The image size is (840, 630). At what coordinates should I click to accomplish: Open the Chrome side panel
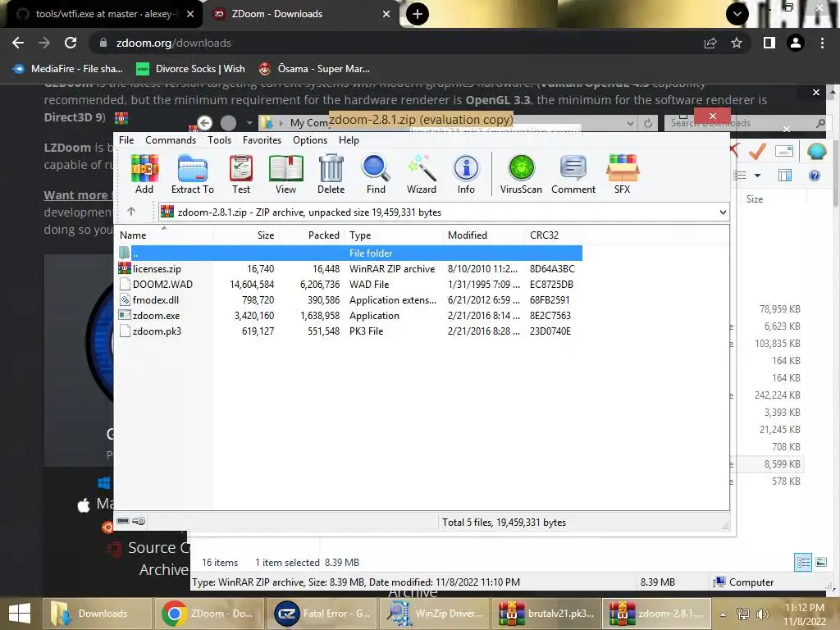pos(769,43)
